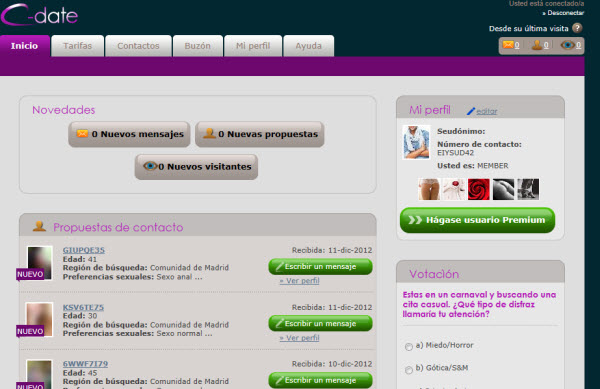The image size is (600, 389).
Task: Open the help question mark icon
Action: click(x=577, y=28)
